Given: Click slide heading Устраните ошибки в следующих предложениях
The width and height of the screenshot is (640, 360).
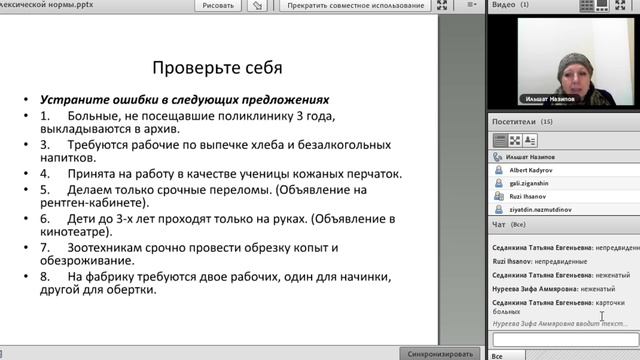Looking at the screenshot, I should pyautogui.click(x=184, y=100).
